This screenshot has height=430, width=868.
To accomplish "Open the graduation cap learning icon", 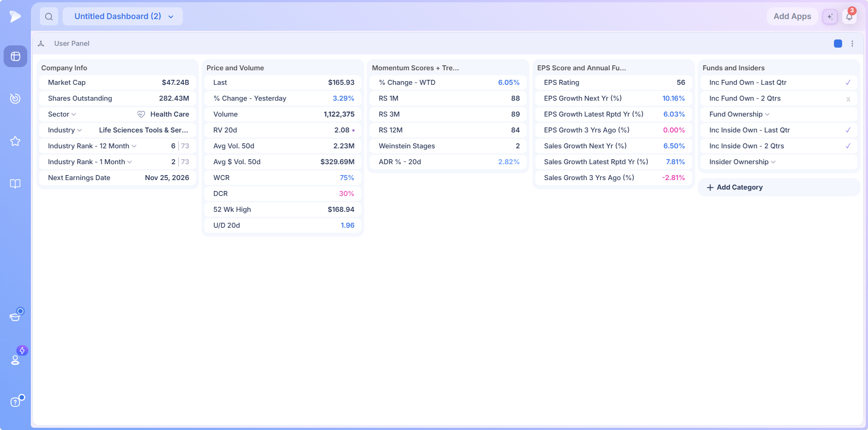I will click(x=15, y=317).
